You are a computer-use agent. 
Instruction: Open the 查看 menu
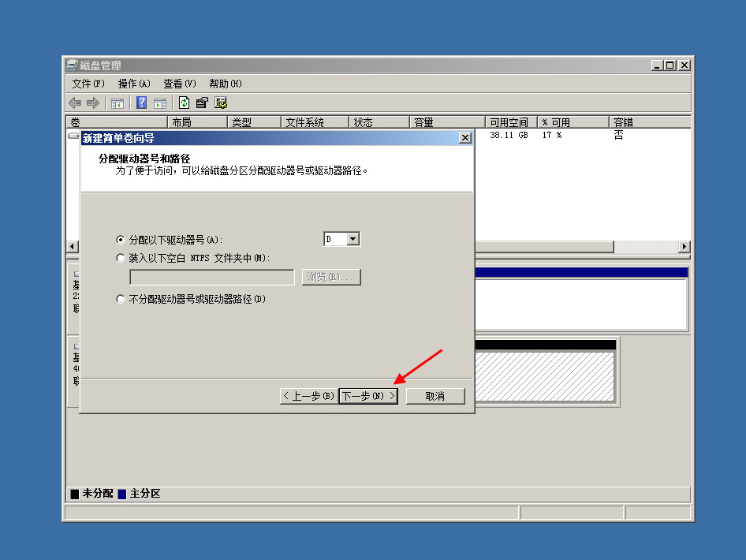(179, 84)
